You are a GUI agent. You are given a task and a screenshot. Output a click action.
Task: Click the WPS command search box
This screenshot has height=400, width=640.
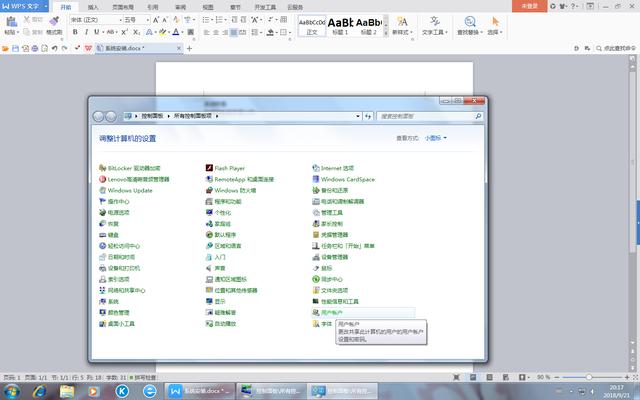click(x=616, y=48)
